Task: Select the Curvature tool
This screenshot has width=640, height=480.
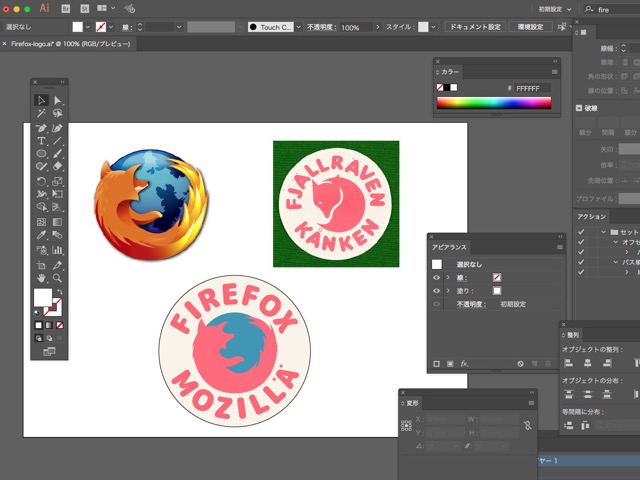Action: (x=58, y=128)
